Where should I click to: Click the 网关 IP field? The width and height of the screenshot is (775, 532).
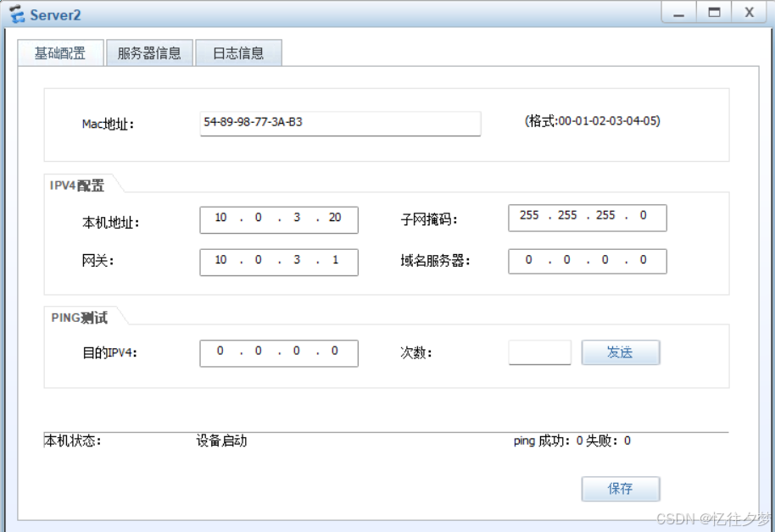pos(279,263)
